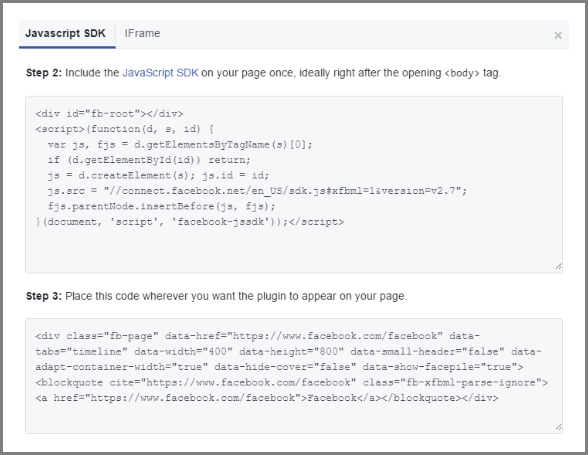The width and height of the screenshot is (588, 455).
Task: Click the fjs.parentNode.insertBefore line
Action: tap(161, 206)
